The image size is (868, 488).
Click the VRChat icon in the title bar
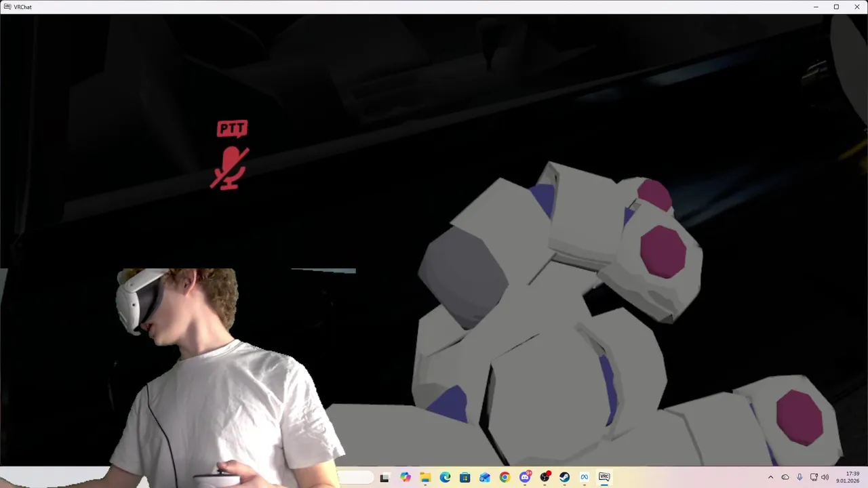coord(7,7)
